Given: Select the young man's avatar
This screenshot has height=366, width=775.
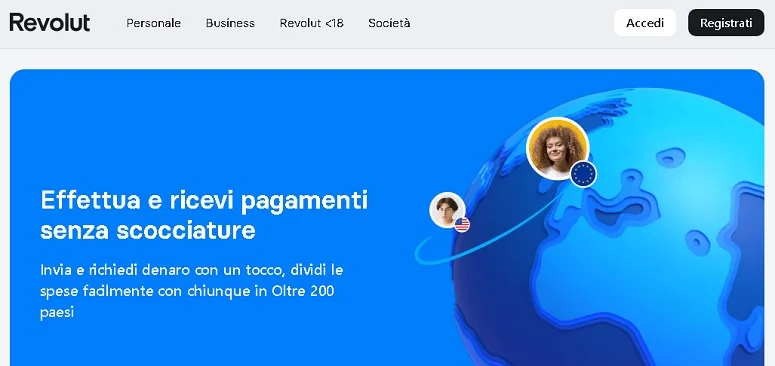Looking at the screenshot, I should 447,209.
